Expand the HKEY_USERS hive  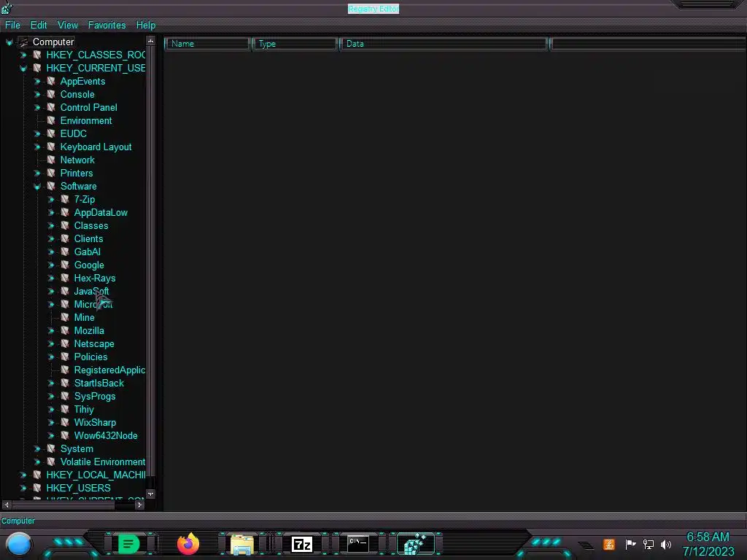[x=23, y=488]
